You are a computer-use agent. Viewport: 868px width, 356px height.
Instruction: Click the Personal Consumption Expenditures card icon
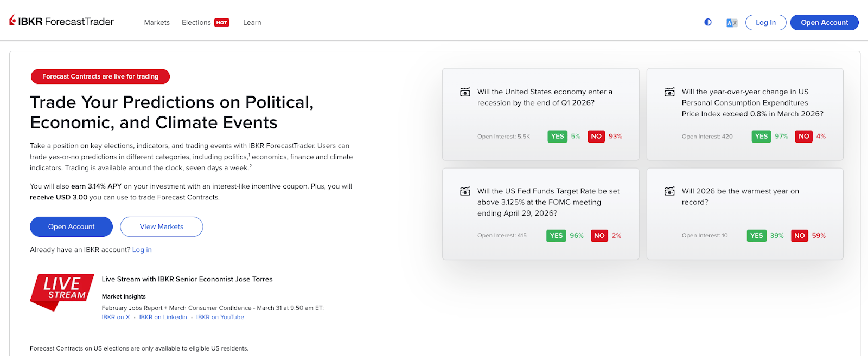click(x=670, y=92)
